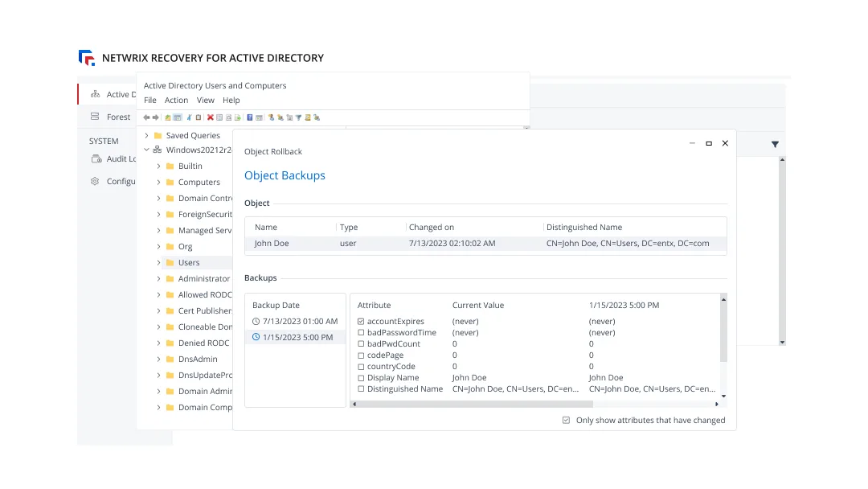This screenshot has width=868, height=489.
Task: Click the Create New User toolbar icon
Action: pyautogui.click(x=272, y=117)
